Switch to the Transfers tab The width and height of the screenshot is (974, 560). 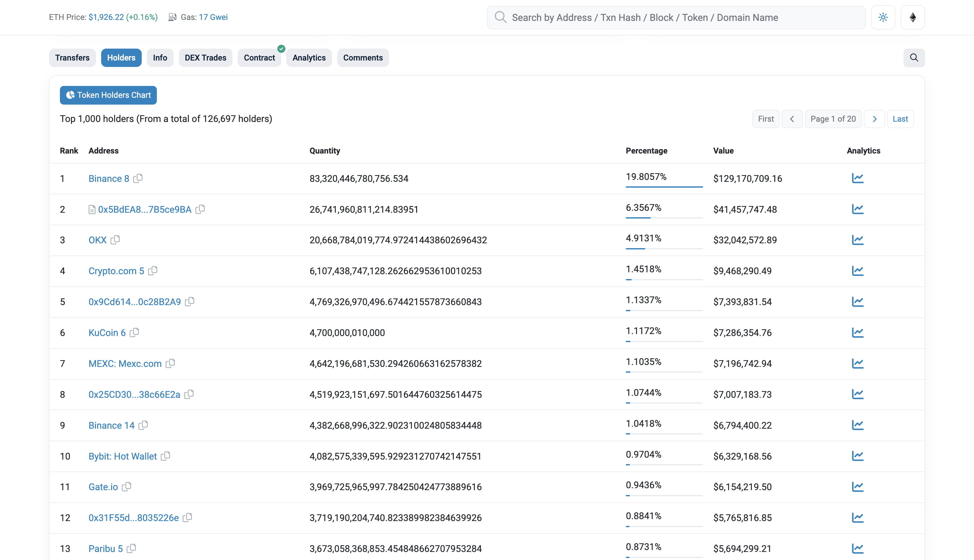72,58
